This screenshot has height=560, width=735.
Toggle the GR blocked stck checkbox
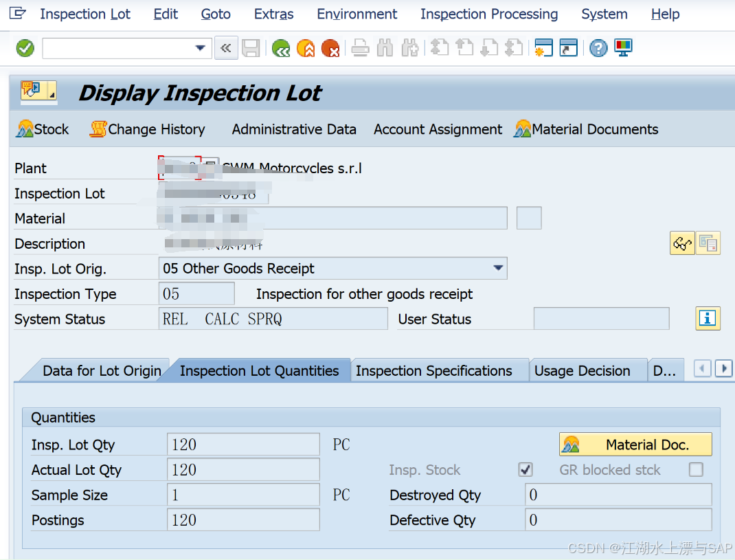click(x=696, y=469)
